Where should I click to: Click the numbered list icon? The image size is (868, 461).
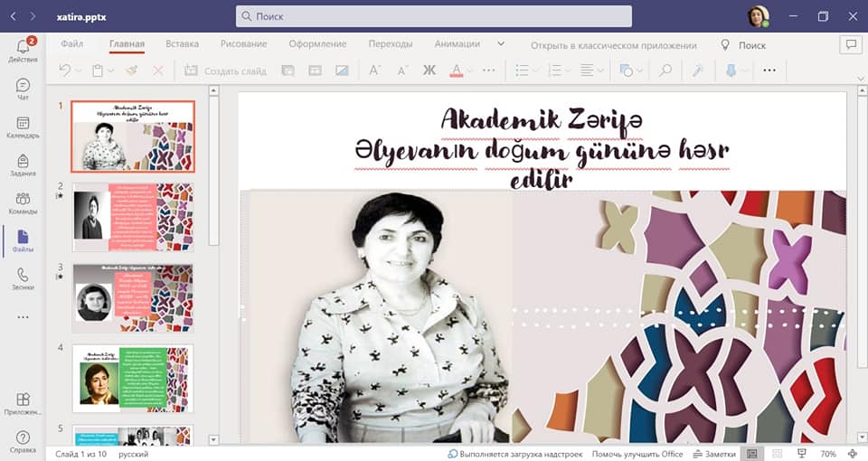click(x=554, y=71)
